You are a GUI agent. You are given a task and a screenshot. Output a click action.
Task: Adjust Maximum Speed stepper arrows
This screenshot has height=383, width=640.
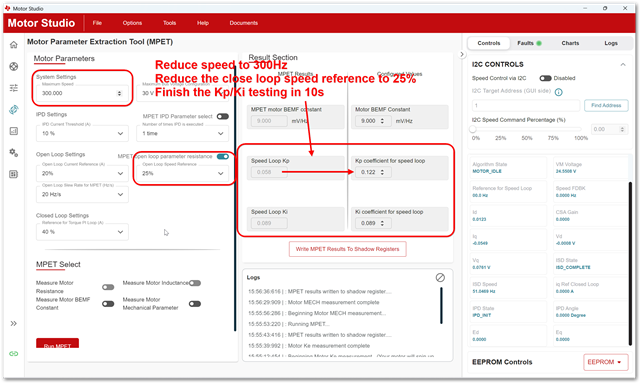click(x=120, y=93)
